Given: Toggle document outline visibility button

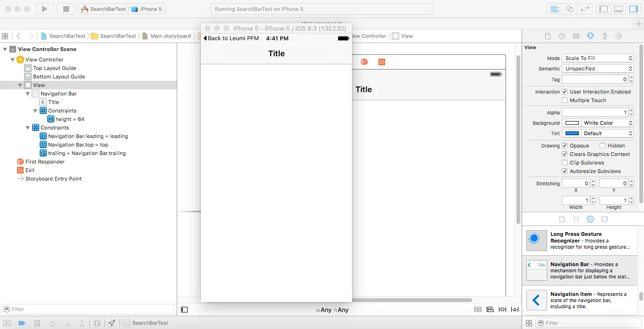Looking at the screenshot, I should [184, 310].
